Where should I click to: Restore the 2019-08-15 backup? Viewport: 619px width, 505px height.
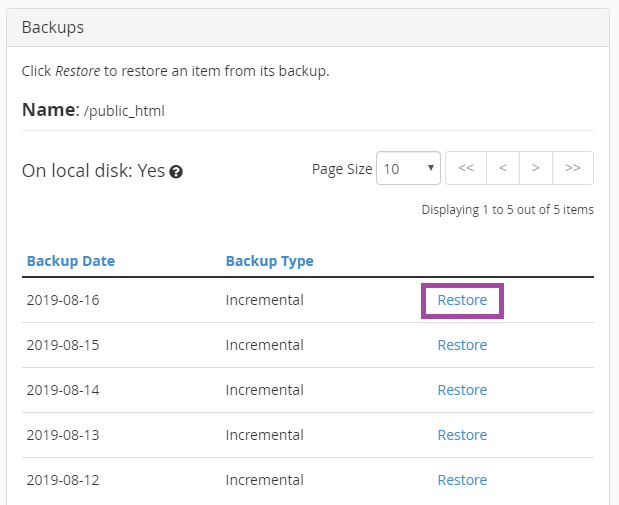tap(462, 345)
